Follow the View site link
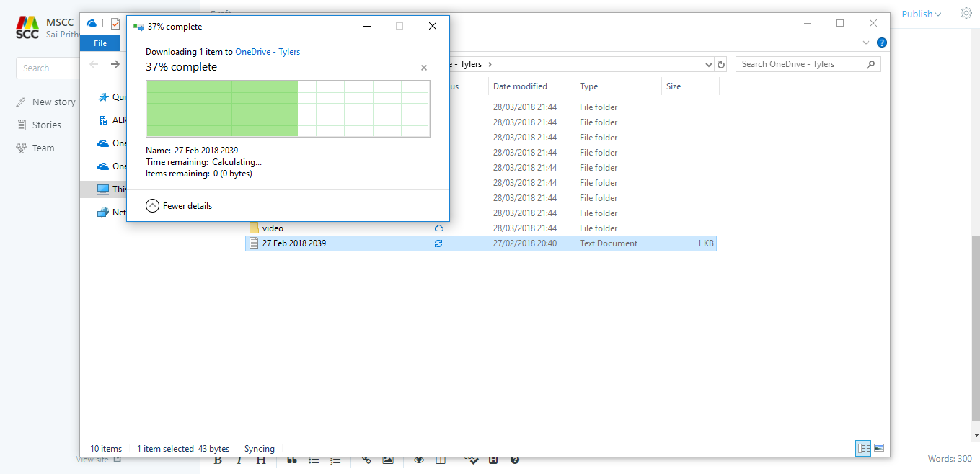Image resolution: width=980 pixels, height=474 pixels. [x=99, y=459]
